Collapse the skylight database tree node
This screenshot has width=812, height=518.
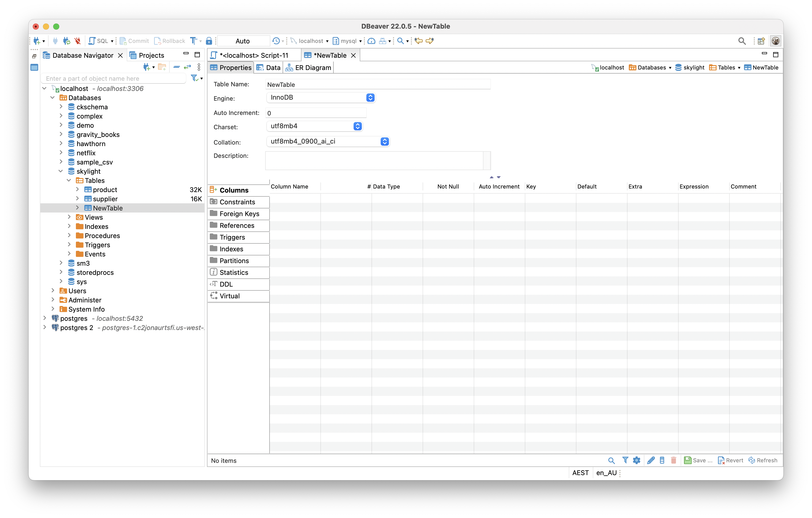[61, 171]
